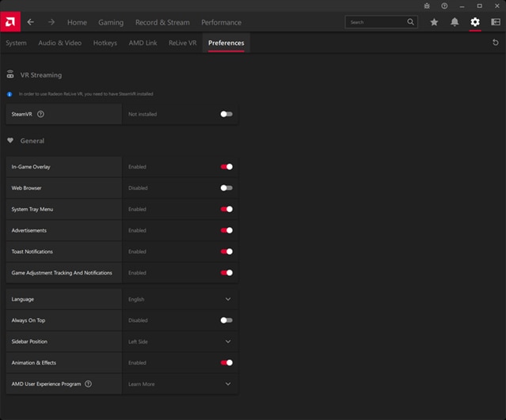Switch to the System tab
The image size is (506, 420).
coord(16,43)
